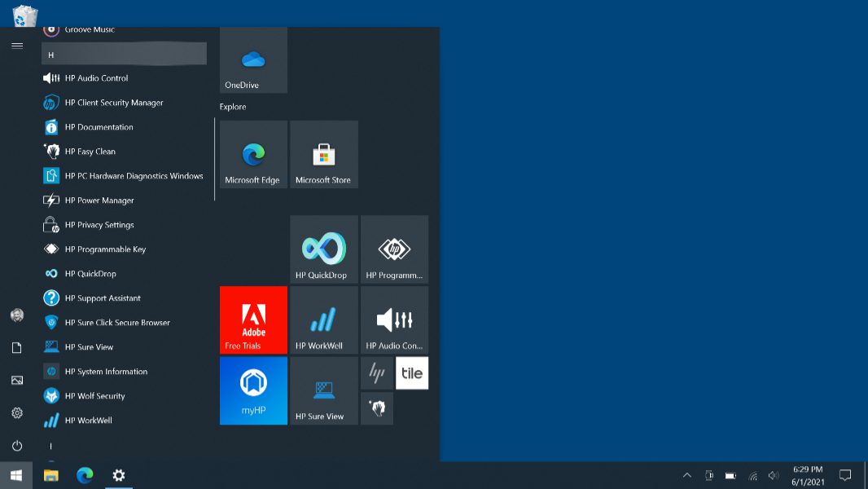The height and width of the screenshot is (489, 868).
Task: Expand the Start menu hamburger button
Action: [x=17, y=46]
